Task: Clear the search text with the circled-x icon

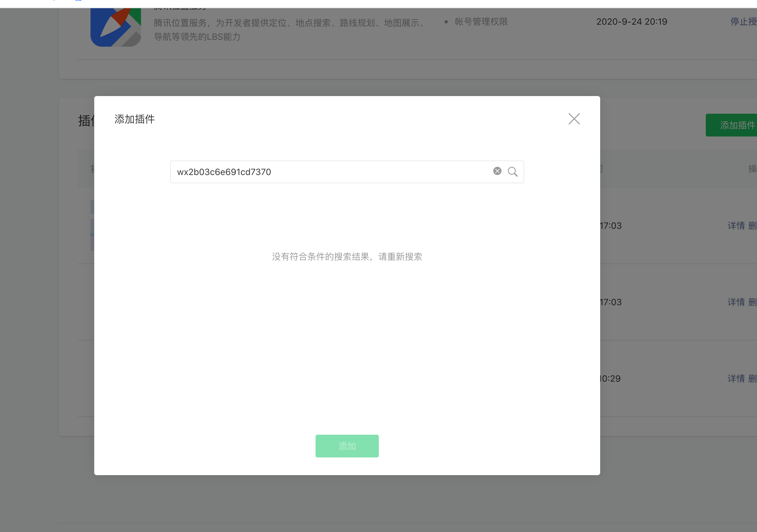Action: click(x=497, y=171)
